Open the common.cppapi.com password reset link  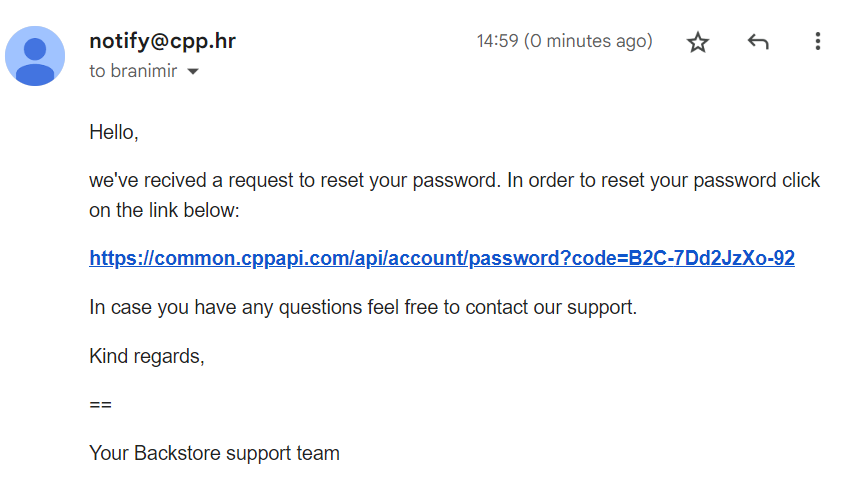click(442, 258)
